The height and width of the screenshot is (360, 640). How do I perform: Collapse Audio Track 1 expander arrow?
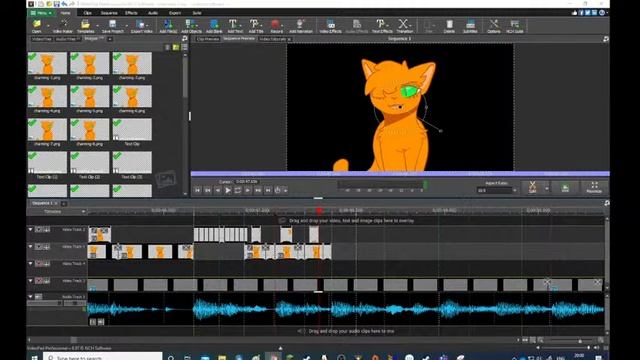pos(30,297)
